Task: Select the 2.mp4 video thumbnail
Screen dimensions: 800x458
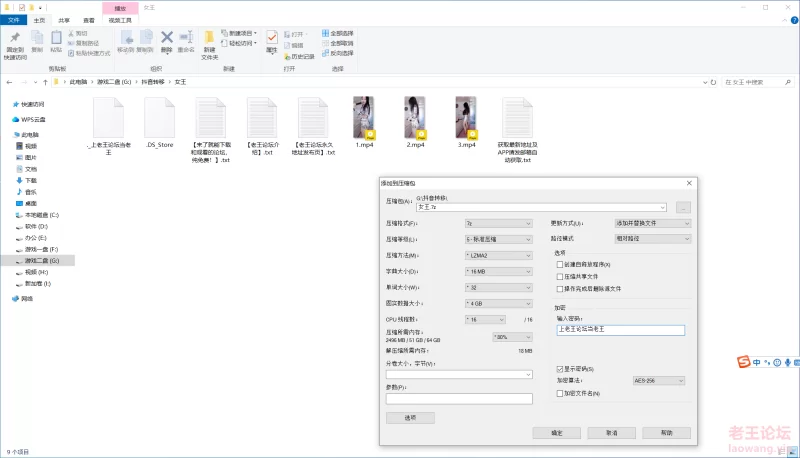Action: (x=415, y=118)
